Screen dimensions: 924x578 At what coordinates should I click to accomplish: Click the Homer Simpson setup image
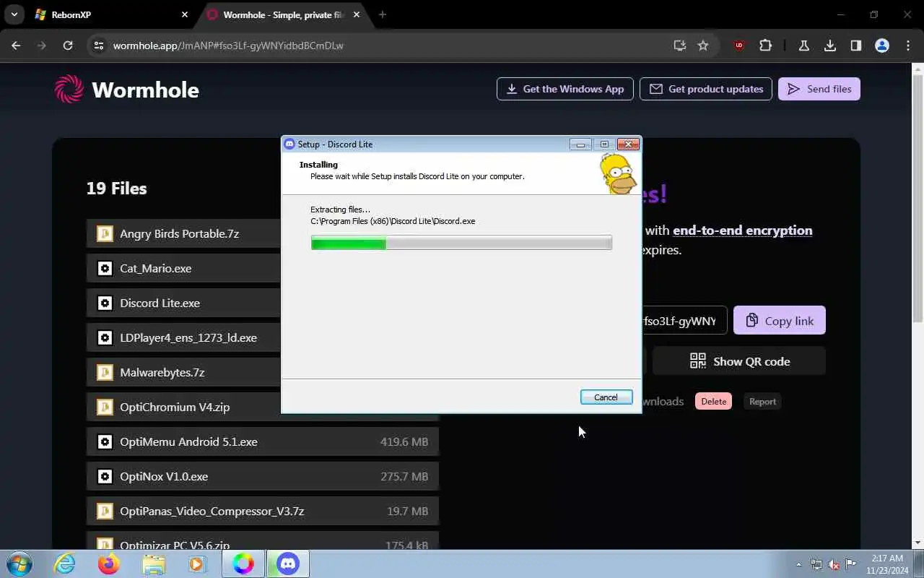618,174
